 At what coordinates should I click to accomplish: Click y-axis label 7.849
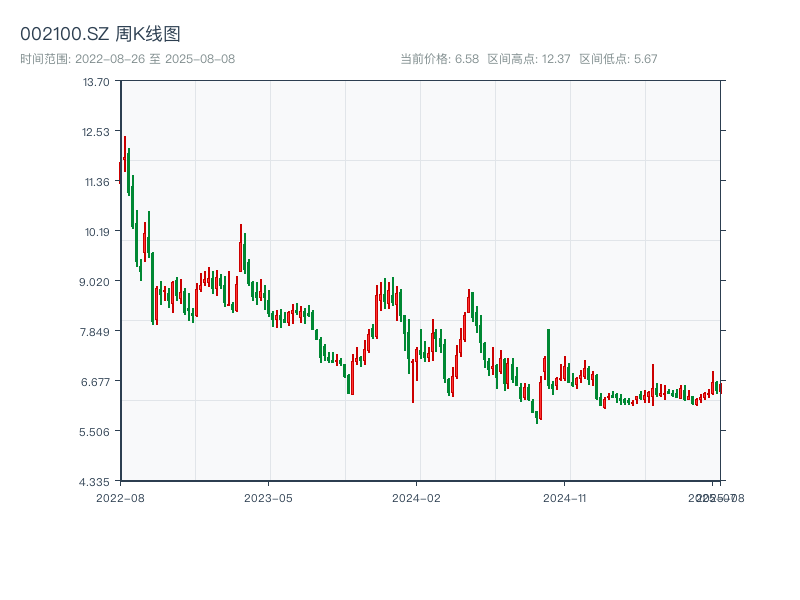[x=94, y=332]
